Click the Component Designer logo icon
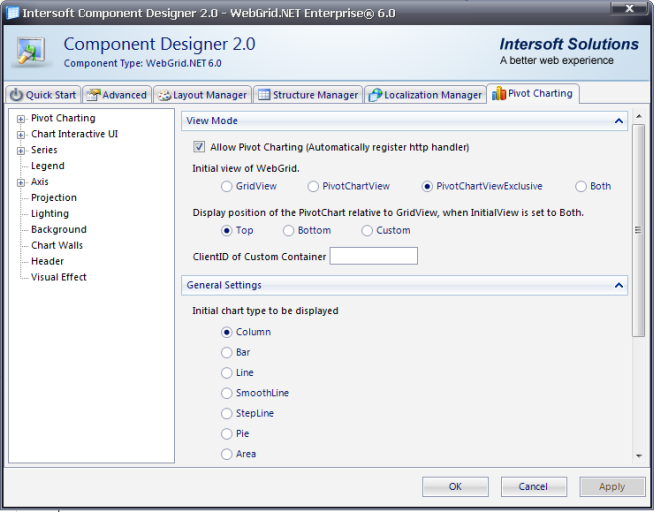The image size is (655, 512). (x=31, y=52)
